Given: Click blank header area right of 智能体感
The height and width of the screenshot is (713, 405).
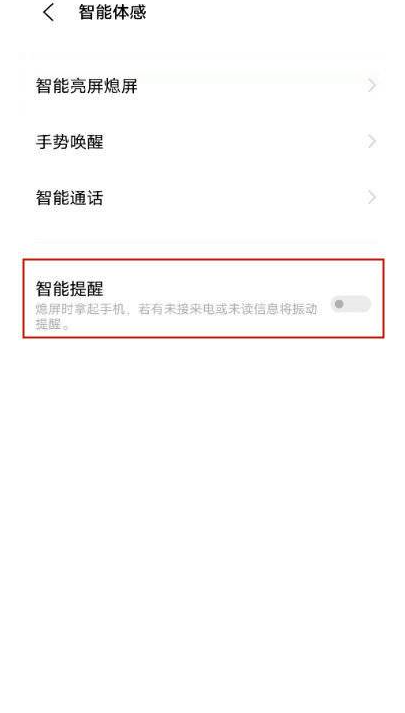Looking at the screenshot, I should (273, 12).
